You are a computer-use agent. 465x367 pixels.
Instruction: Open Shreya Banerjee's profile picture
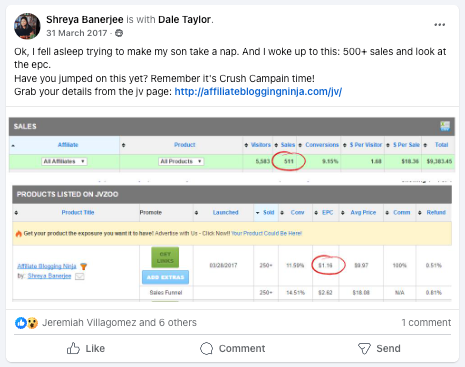tap(27, 26)
